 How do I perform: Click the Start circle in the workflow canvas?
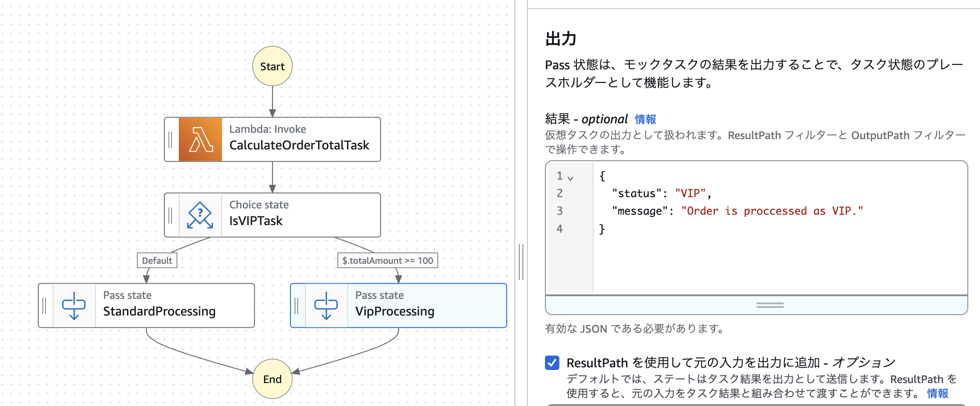click(272, 66)
